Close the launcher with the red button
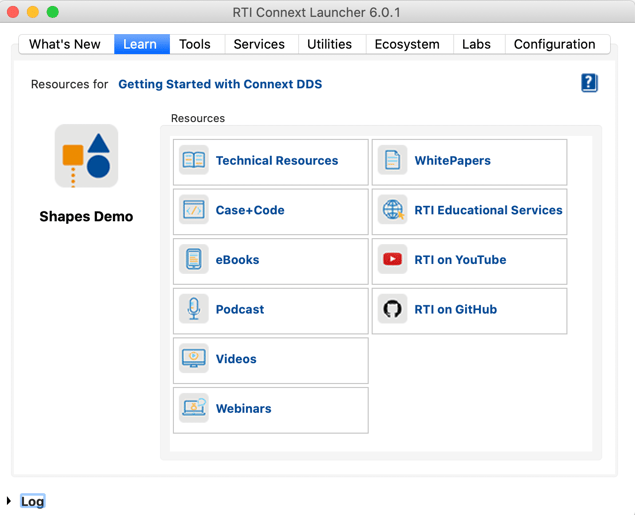Viewport: 635px width, 515px height. click(13, 12)
